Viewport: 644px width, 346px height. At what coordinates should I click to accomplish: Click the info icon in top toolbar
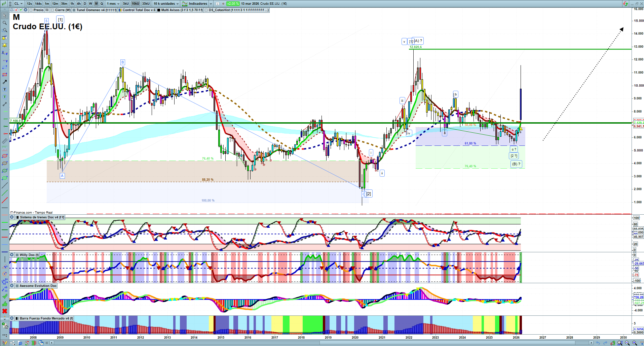[217, 4]
